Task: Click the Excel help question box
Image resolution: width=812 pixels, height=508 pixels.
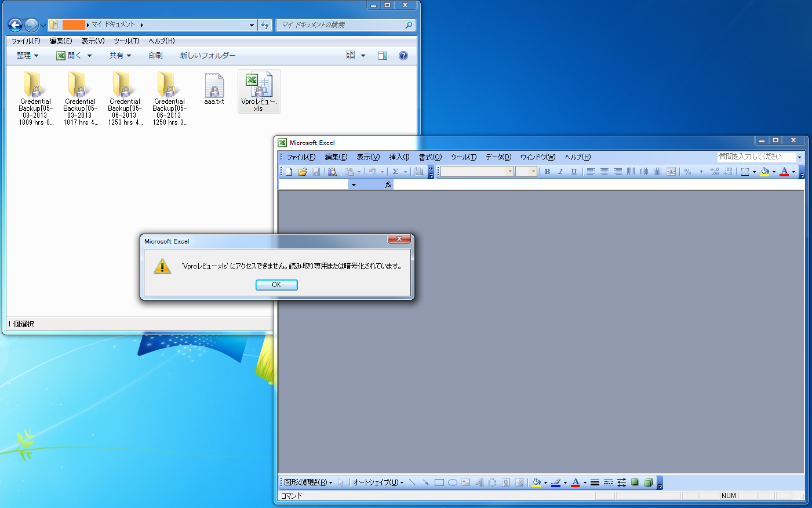Action: pos(760,157)
